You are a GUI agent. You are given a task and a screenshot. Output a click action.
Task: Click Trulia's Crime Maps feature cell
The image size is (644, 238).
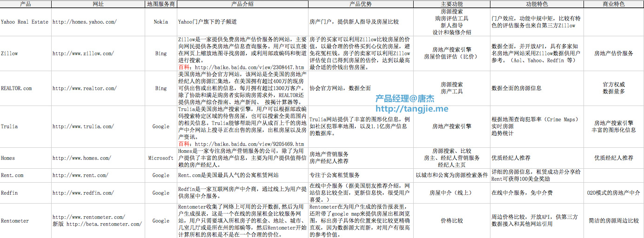(537, 126)
